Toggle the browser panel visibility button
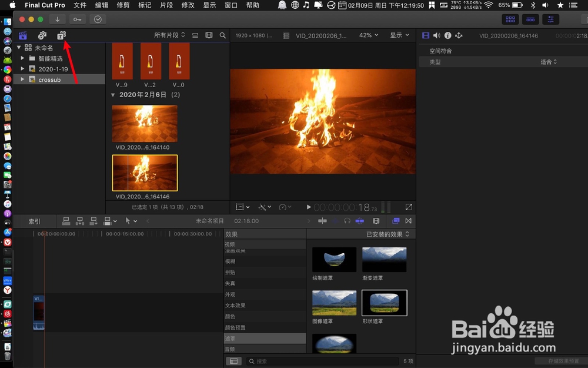Screen dimensions: 588x368 pos(510,19)
